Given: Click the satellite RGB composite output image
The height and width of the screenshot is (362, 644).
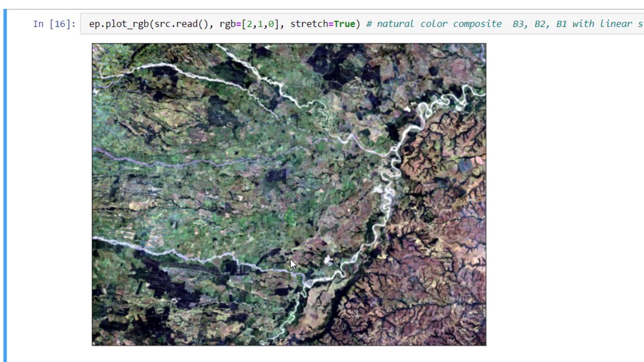Looking at the screenshot, I should pyautogui.click(x=289, y=194).
